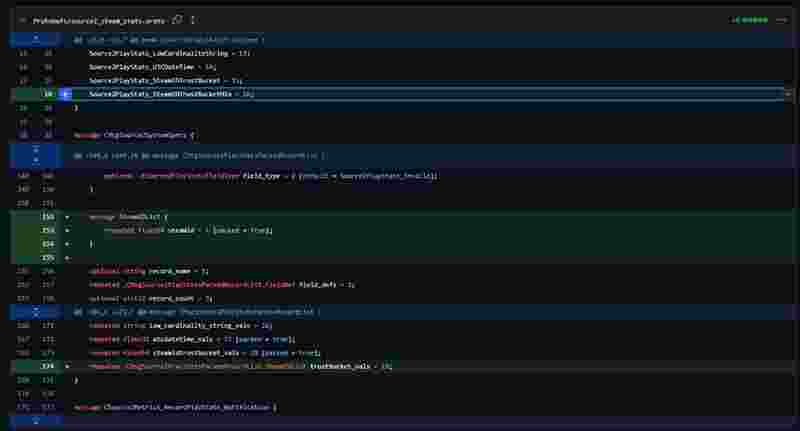Image resolution: width=800 pixels, height=431 pixels.
Task: Copy the source2_steam_stats.proto file path
Action: click(x=177, y=19)
